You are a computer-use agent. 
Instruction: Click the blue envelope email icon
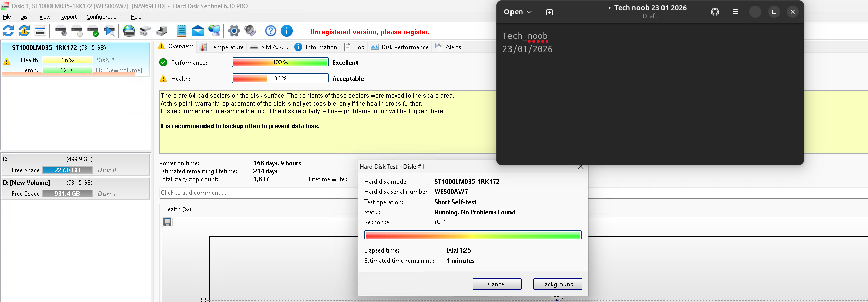click(198, 31)
